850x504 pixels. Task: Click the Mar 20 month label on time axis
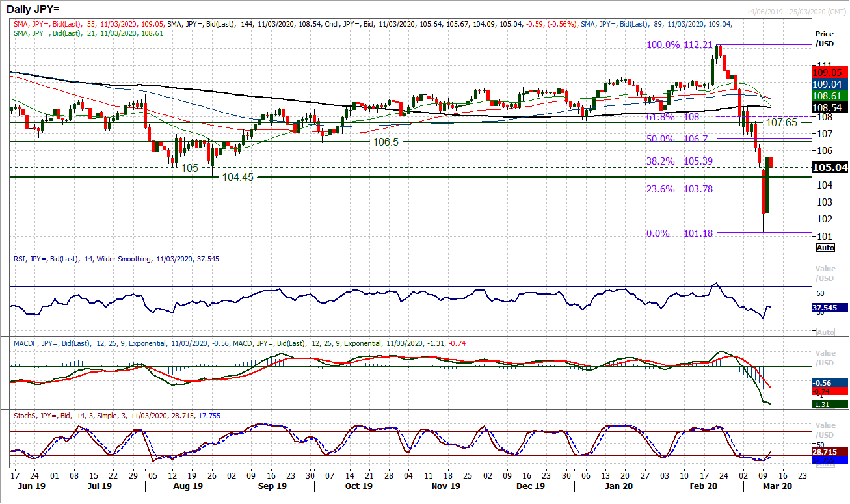[776, 486]
